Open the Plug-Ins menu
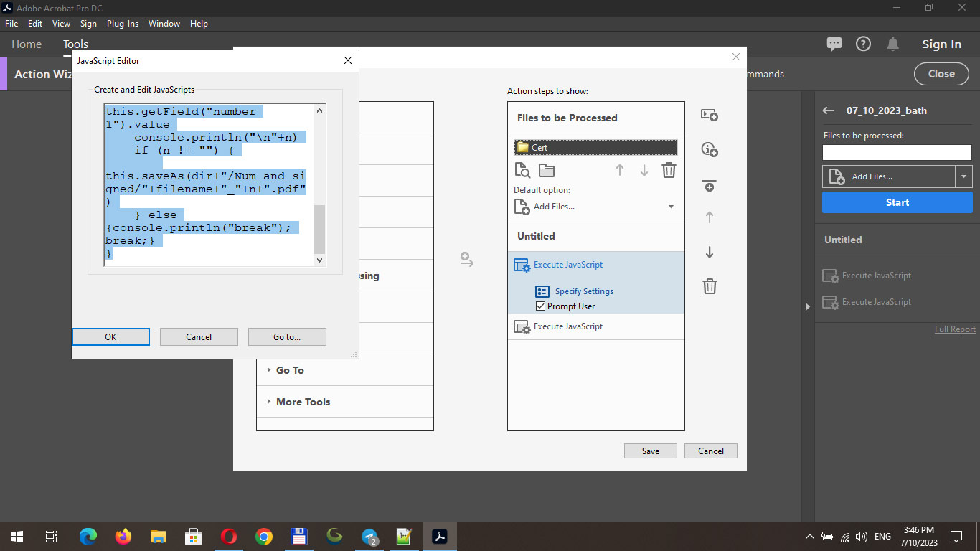980x551 pixels. (123, 24)
